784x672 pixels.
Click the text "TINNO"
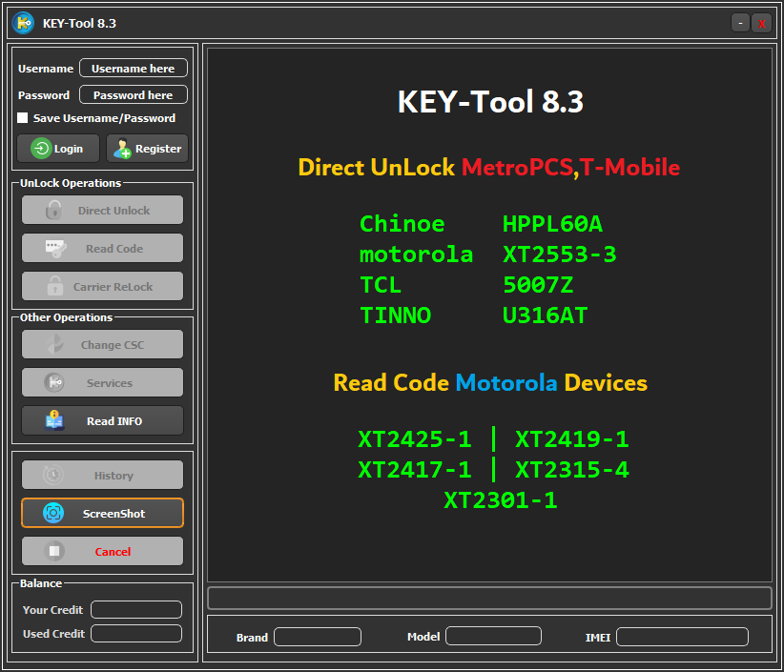pos(396,316)
